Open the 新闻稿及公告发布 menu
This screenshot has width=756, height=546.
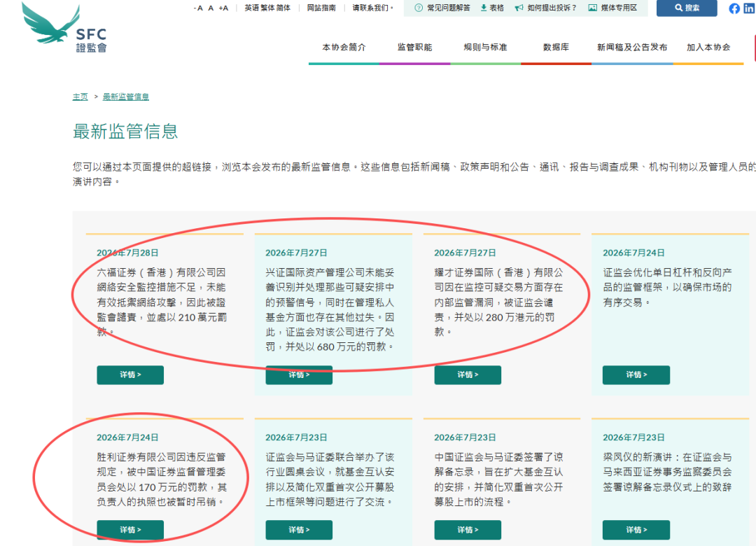coord(632,48)
